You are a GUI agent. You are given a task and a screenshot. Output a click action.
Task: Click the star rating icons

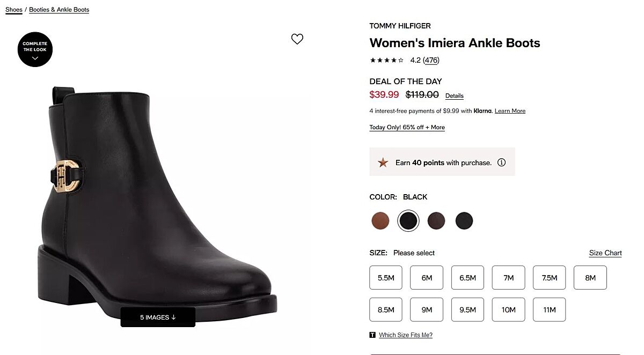point(386,61)
